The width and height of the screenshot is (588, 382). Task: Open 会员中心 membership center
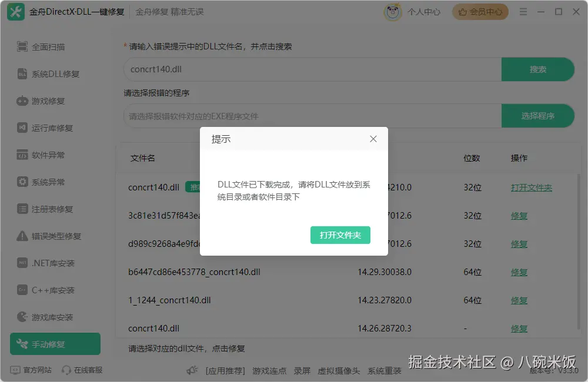pos(480,12)
